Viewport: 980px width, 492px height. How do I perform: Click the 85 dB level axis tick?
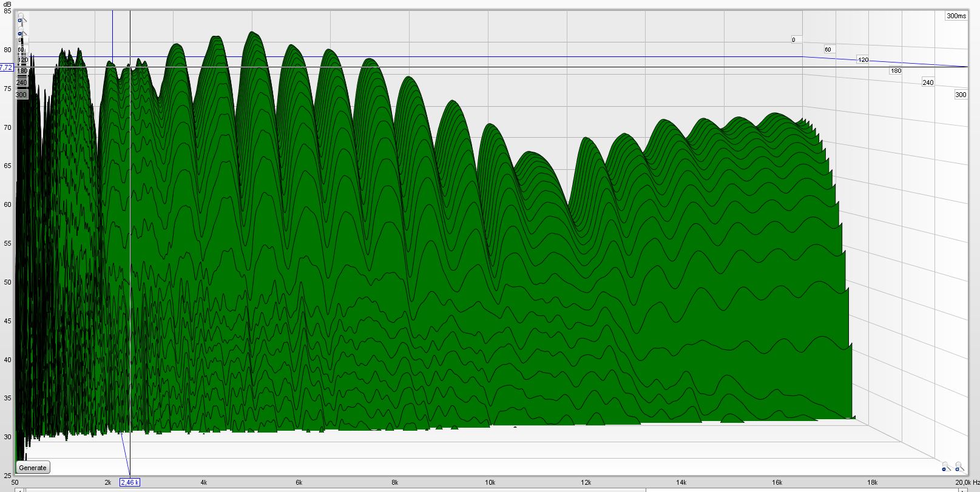[x=7, y=11]
